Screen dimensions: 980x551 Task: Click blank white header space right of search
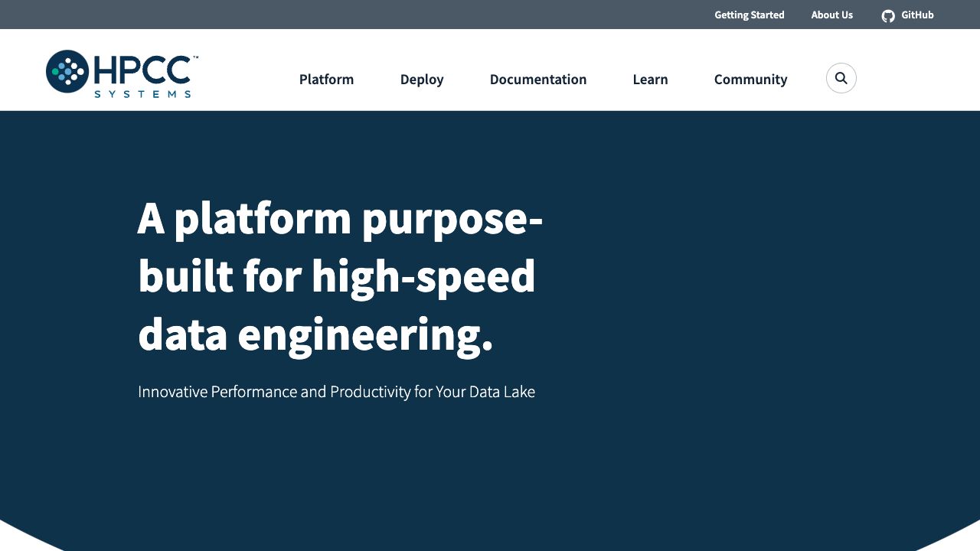point(919,77)
